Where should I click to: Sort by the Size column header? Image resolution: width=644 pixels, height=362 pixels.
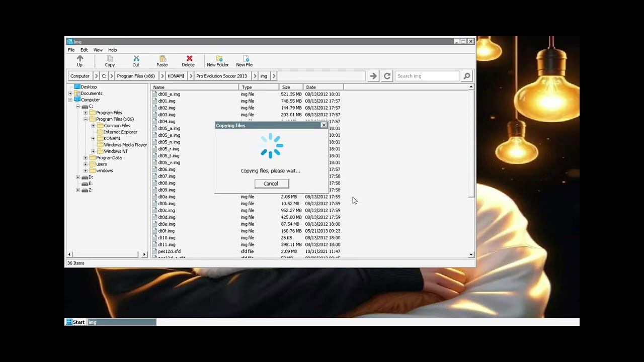[x=291, y=87]
